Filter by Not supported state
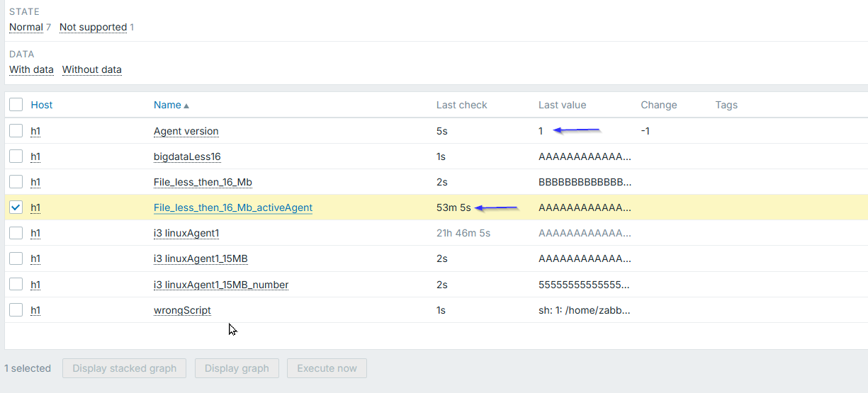This screenshot has width=868, height=393. [x=93, y=27]
